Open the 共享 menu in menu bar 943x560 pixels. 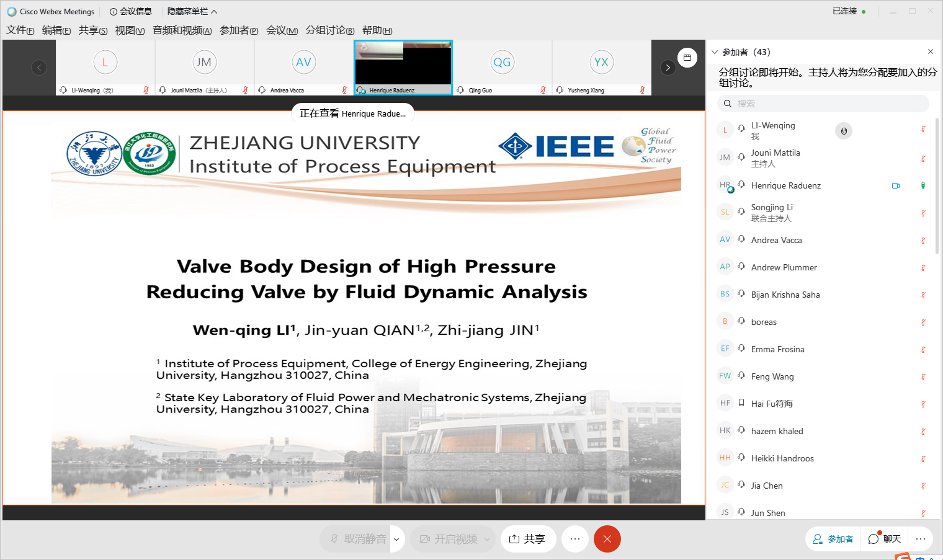click(x=93, y=30)
